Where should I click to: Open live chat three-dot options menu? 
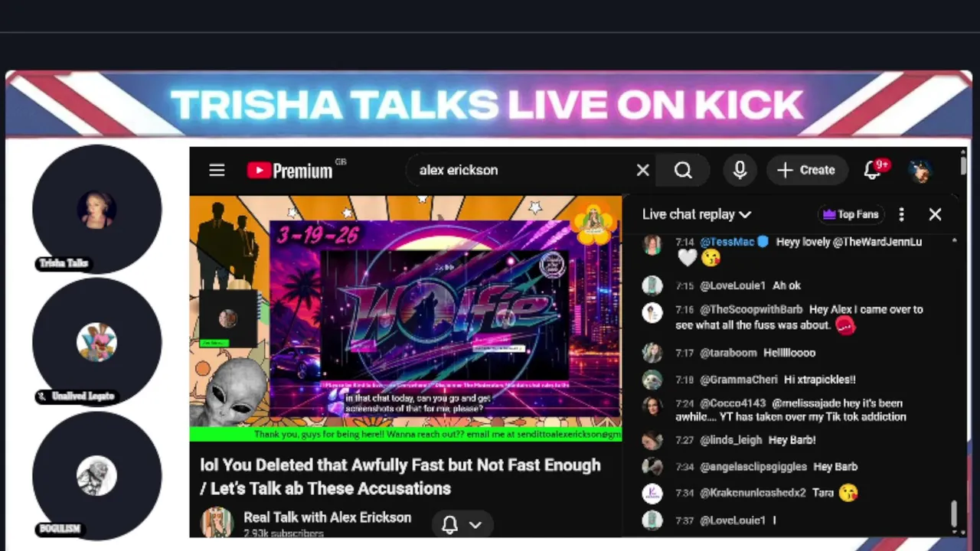coord(901,214)
